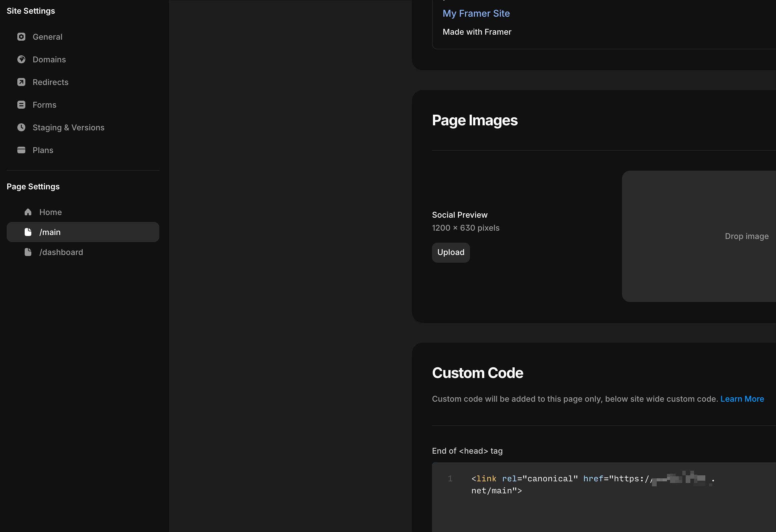Open General site settings
This screenshot has width=776, height=532.
(47, 37)
